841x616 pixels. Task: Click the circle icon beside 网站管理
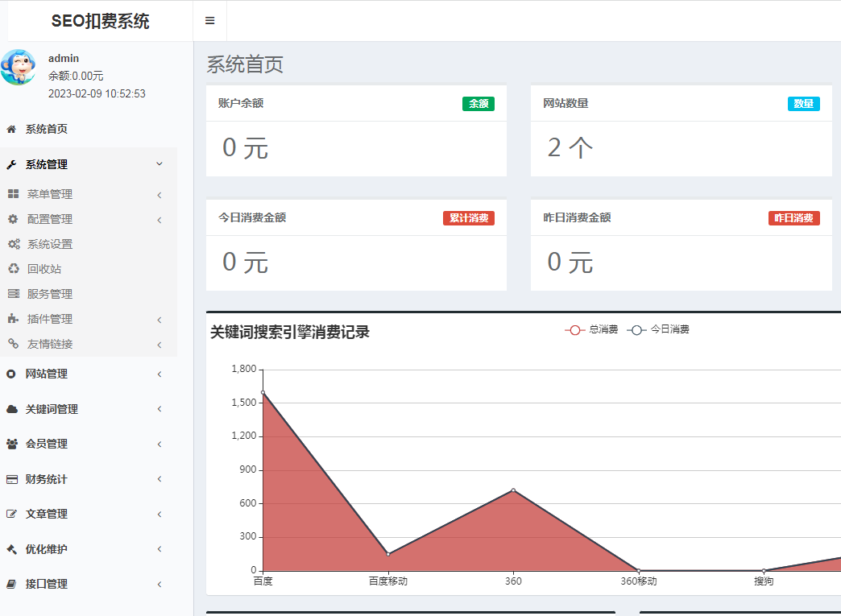pyautogui.click(x=11, y=374)
